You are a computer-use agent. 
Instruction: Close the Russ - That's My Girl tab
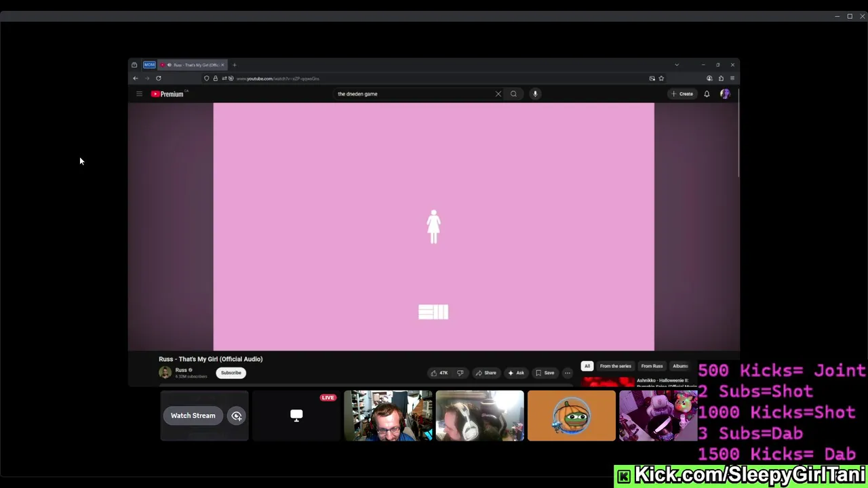click(222, 65)
